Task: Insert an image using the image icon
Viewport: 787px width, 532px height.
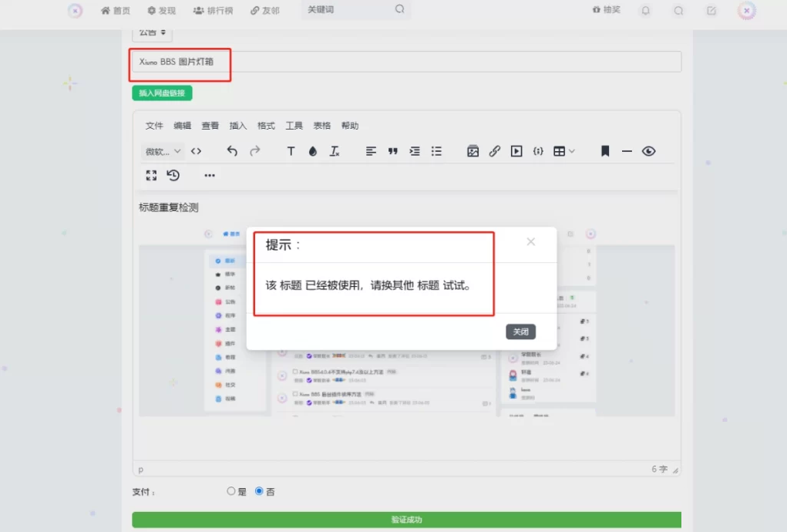Action: (473, 151)
